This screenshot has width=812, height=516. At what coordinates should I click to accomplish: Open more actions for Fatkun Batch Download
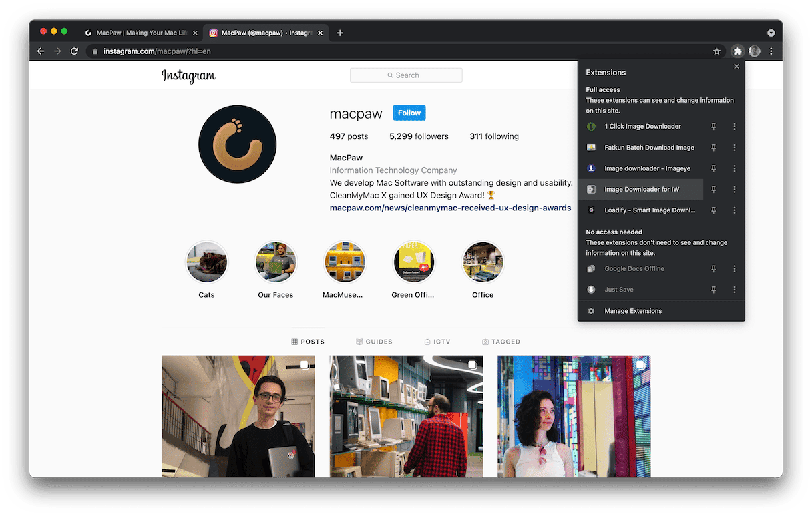[735, 148]
